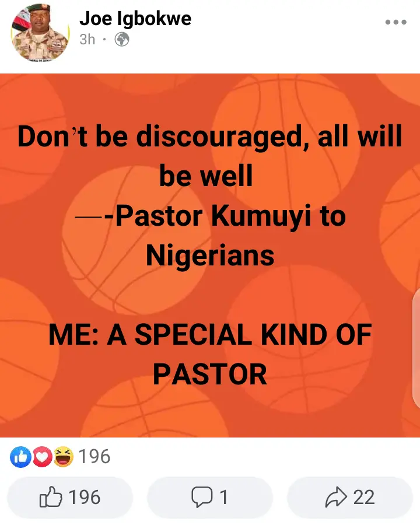Click the speech bubble comment icon

click(202, 497)
